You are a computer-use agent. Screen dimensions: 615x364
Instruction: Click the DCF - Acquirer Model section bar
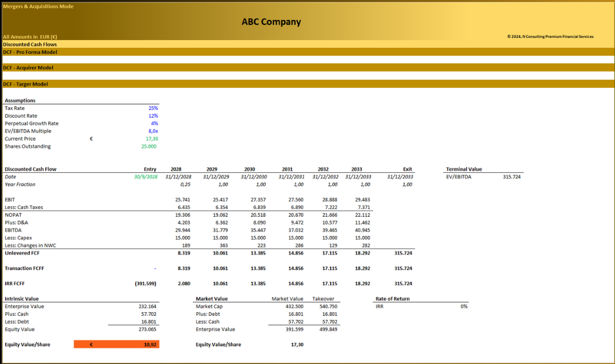[308, 68]
